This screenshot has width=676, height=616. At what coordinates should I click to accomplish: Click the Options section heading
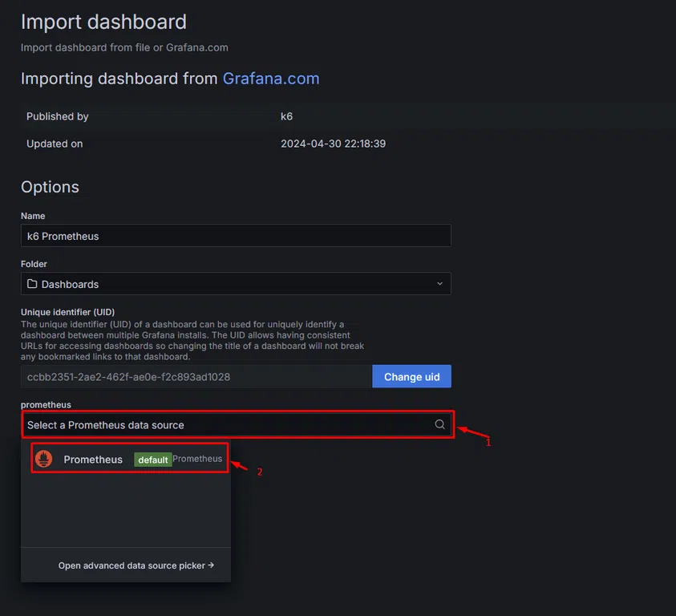coord(50,187)
